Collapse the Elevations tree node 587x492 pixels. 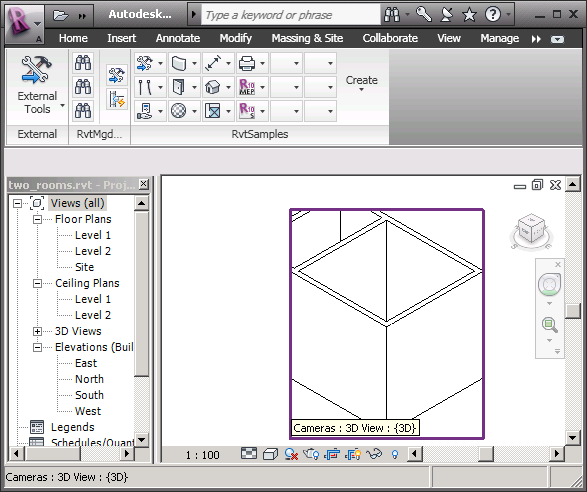[x=37, y=347]
